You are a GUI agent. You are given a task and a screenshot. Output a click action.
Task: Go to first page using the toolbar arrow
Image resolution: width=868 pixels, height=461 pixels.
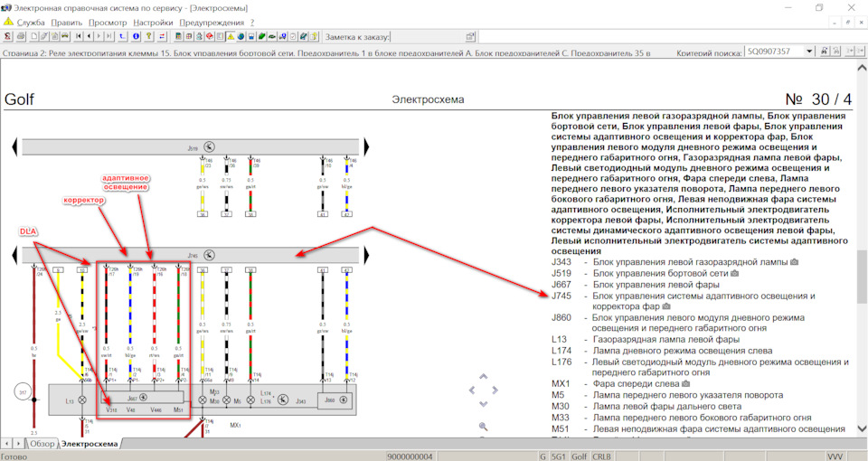[79, 36]
